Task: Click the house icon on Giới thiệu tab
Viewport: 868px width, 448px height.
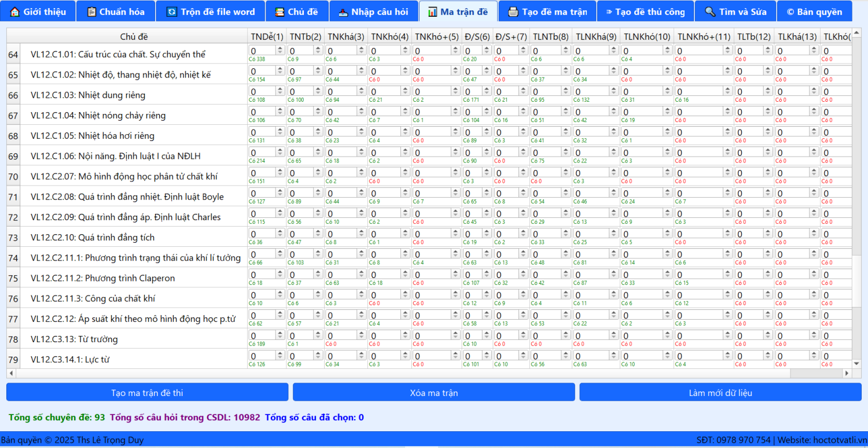Action: (15, 12)
